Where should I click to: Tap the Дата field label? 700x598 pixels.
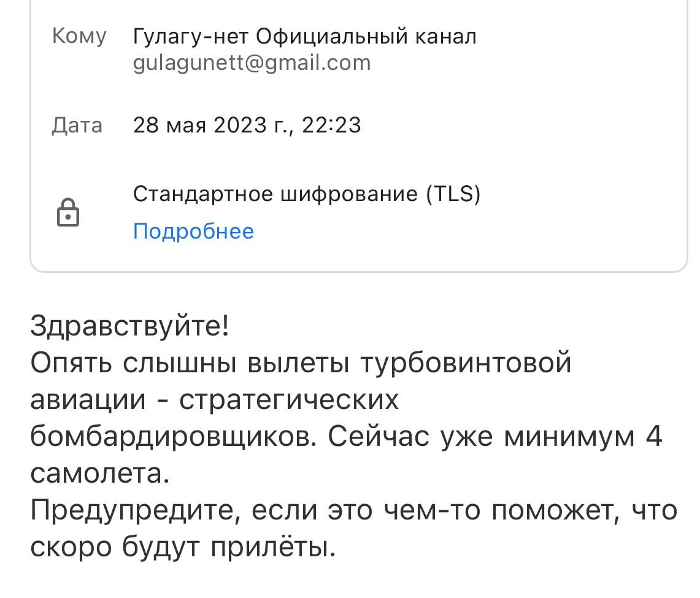click(x=77, y=125)
